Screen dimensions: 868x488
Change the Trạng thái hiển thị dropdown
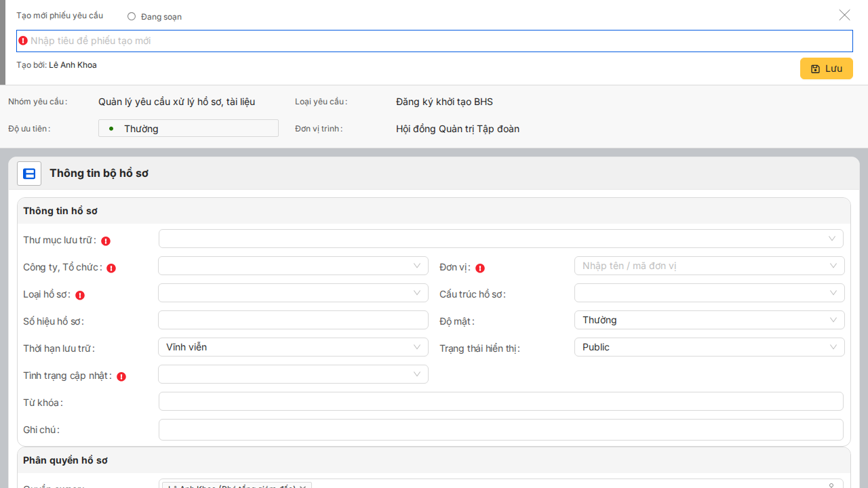[709, 347]
